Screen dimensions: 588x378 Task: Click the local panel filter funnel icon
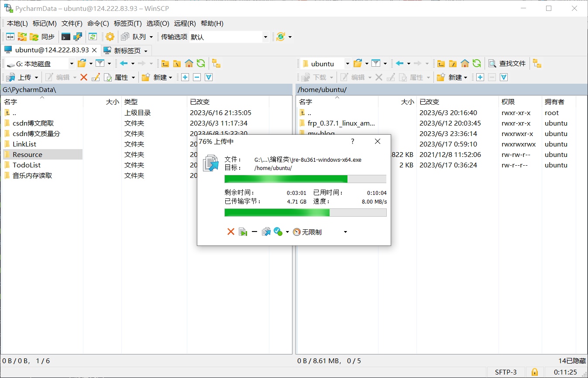tap(100, 64)
